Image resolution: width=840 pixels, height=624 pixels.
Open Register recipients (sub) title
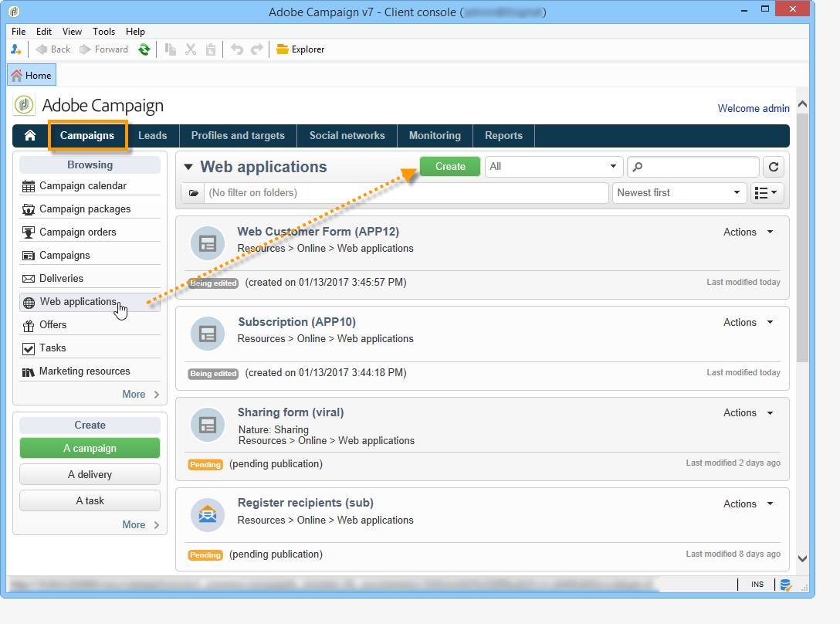pos(306,503)
